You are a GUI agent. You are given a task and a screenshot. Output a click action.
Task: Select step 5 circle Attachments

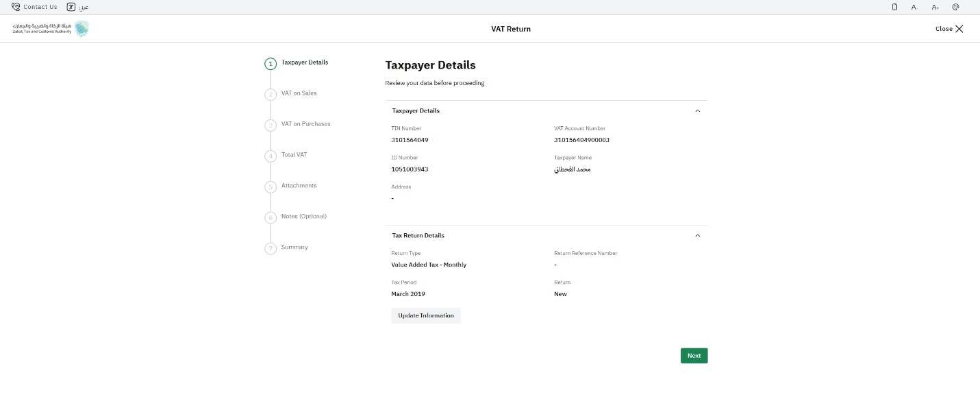click(271, 187)
